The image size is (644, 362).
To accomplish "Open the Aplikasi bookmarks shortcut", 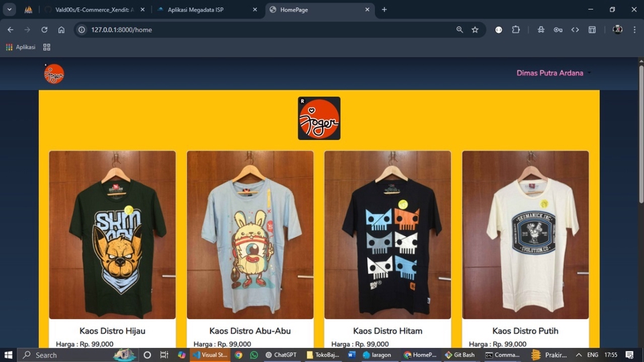I will (x=21, y=47).
